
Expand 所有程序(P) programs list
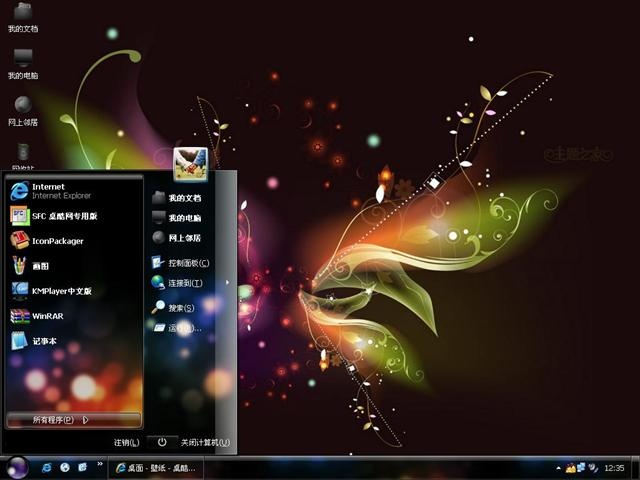click(x=74, y=420)
